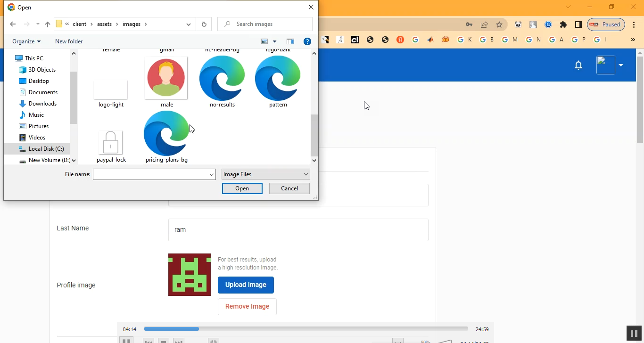Select the male avatar image thumbnail
Image resolution: width=644 pixels, height=343 pixels.
tap(166, 79)
